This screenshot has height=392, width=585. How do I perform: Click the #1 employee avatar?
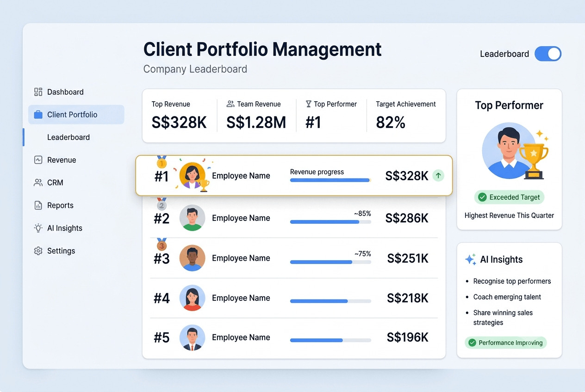(192, 176)
